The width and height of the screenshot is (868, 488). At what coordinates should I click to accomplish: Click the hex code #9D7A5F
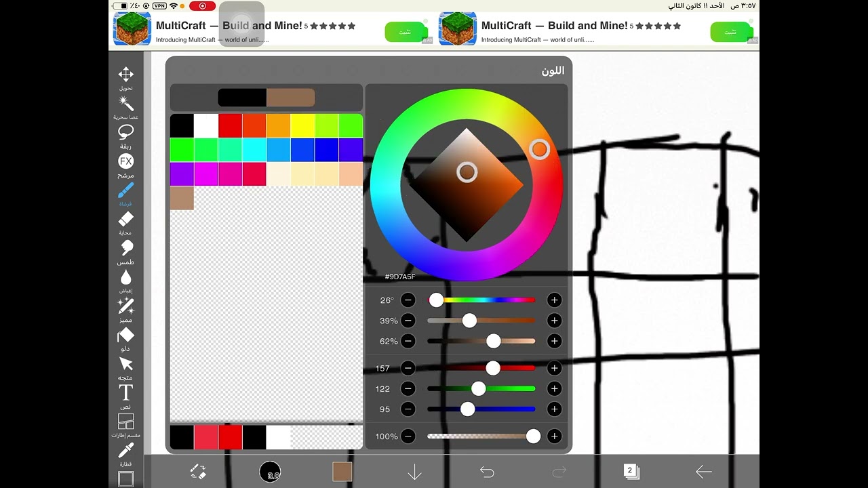(x=400, y=277)
